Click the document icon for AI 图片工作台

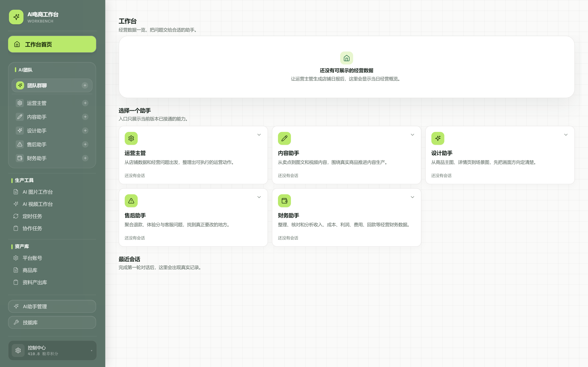click(x=16, y=192)
